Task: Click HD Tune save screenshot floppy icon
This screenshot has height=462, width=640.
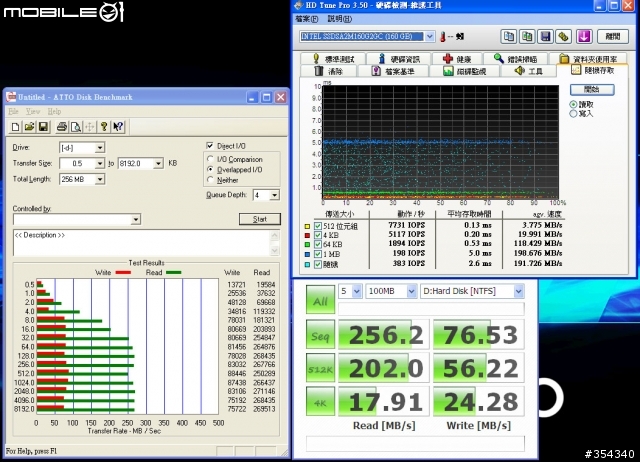Action: 545,37
